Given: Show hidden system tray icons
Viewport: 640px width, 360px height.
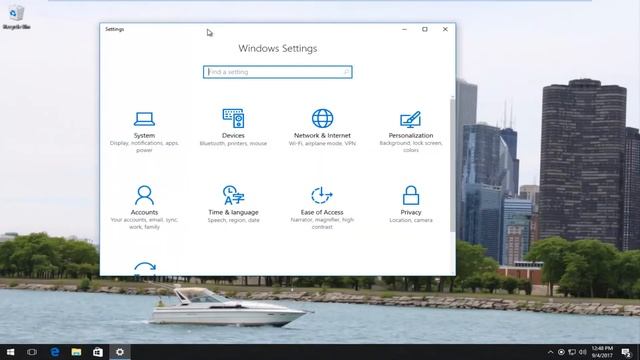Looking at the screenshot, I should pos(550,352).
